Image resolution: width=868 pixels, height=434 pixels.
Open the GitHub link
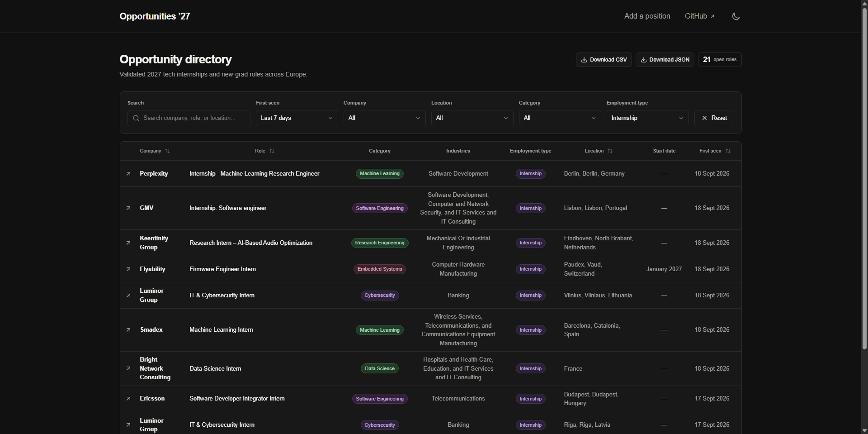click(699, 16)
